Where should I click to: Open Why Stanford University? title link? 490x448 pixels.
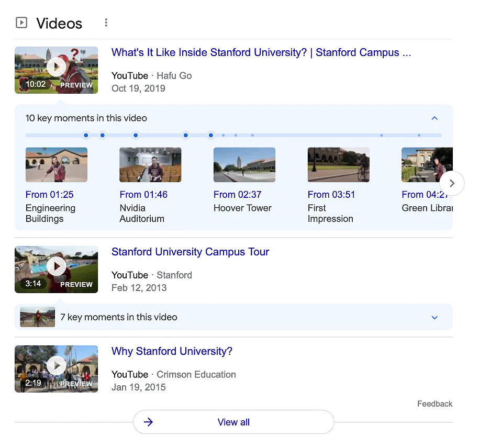172,351
